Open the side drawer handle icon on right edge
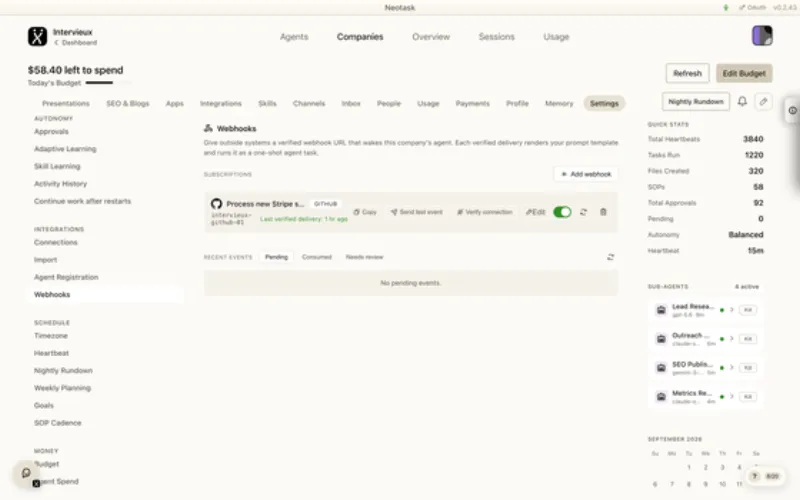 (x=792, y=110)
